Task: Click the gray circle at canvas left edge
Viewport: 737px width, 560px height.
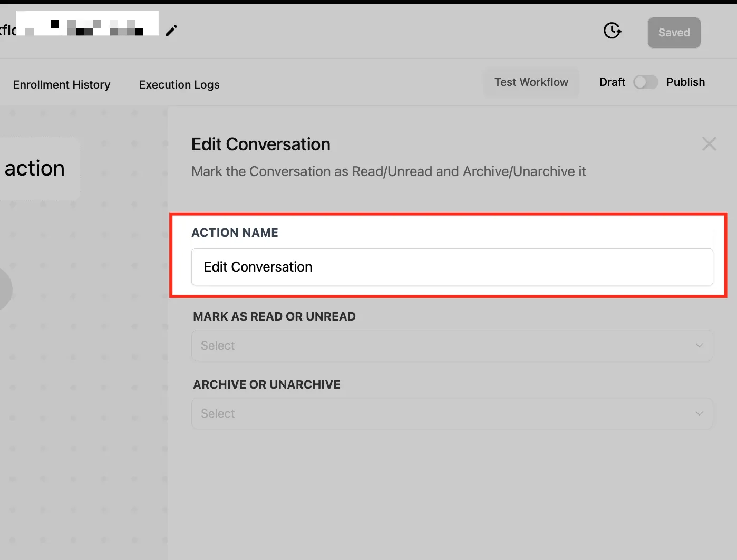Action: [x=5, y=289]
